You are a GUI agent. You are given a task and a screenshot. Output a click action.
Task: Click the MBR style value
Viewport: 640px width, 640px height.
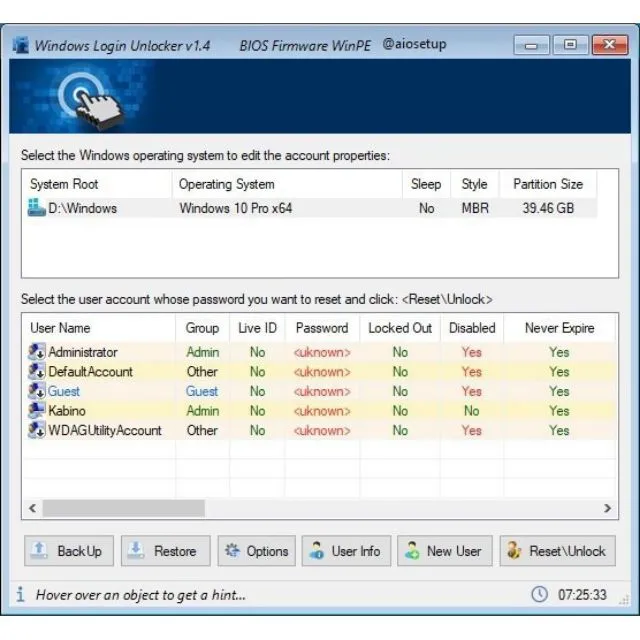click(x=475, y=208)
